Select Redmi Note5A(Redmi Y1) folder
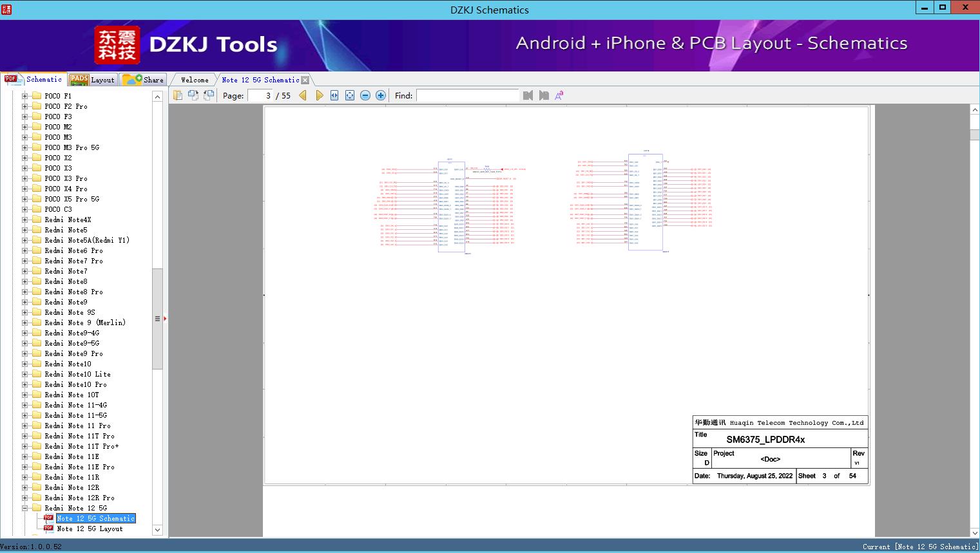The image size is (980, 553). click(87, 240)
